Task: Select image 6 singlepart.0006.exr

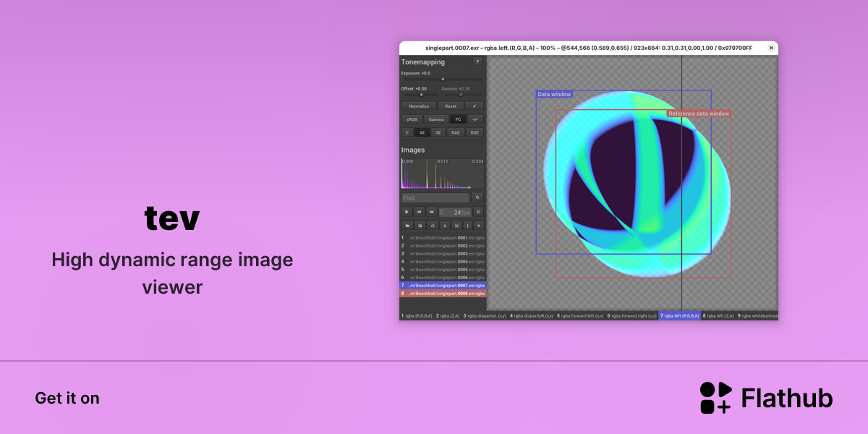Action: pos(443,277)
